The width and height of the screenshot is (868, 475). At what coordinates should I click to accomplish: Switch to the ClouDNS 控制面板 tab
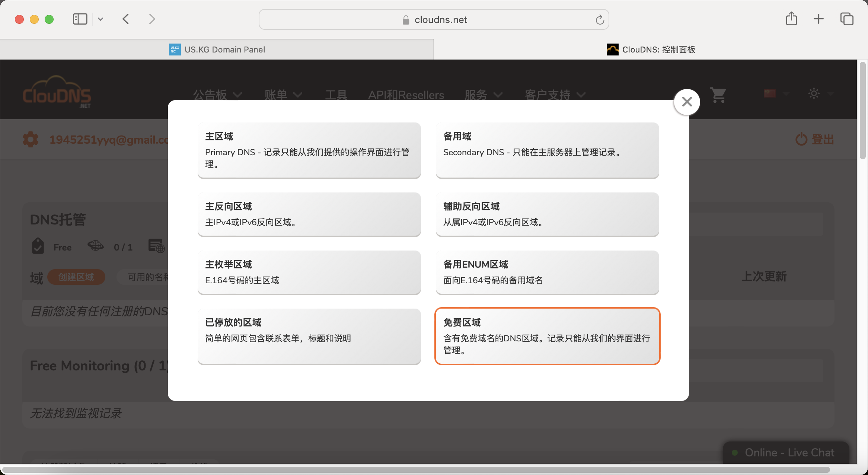pyautogui.click(x=651, y=50)
